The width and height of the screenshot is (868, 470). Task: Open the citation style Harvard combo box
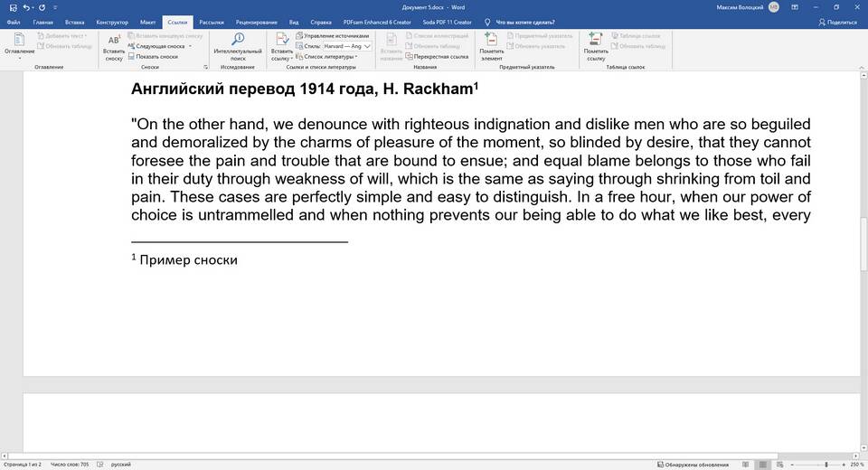(x=347, y=46)
